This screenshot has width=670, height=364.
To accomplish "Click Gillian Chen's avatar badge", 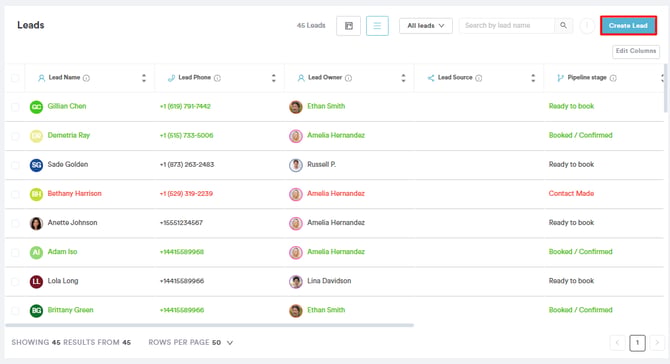I will click(36, 107).
